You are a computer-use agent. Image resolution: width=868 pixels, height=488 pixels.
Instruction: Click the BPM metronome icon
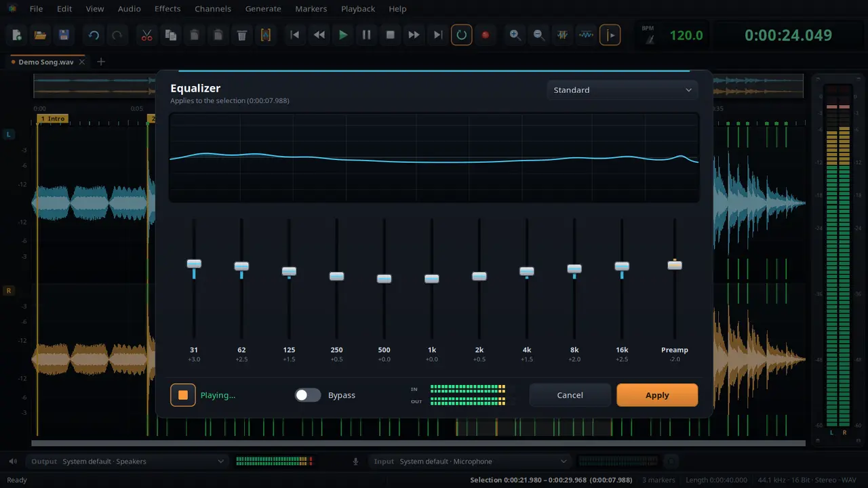pos(649,39)
